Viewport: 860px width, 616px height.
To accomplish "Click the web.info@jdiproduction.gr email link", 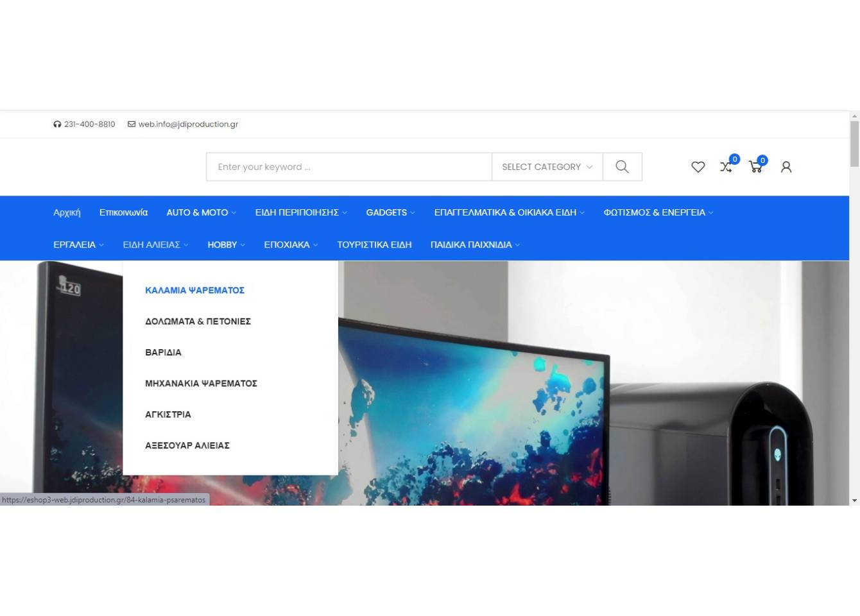I will click(x=188, y=124).
